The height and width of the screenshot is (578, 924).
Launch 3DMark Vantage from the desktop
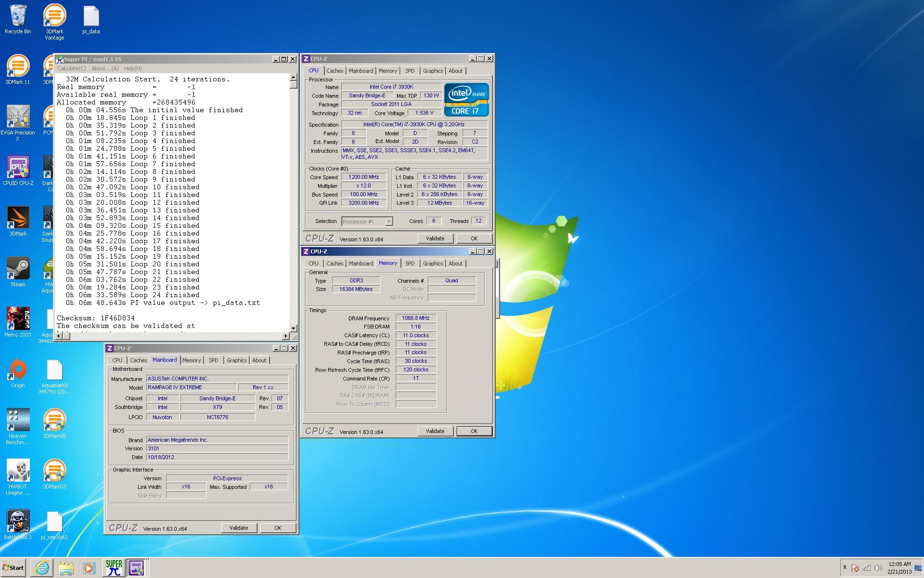(54, 22)
